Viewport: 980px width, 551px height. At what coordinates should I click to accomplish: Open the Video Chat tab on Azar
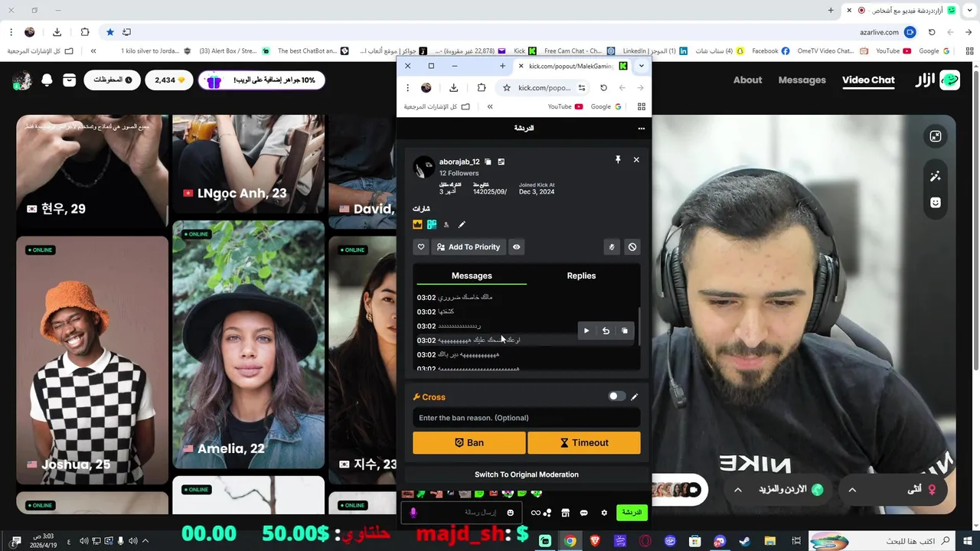(x=868, y=80)
